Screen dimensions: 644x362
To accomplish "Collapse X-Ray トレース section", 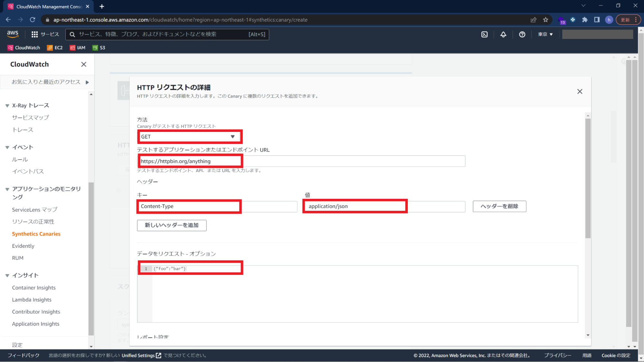I will [x=7, y=106].
